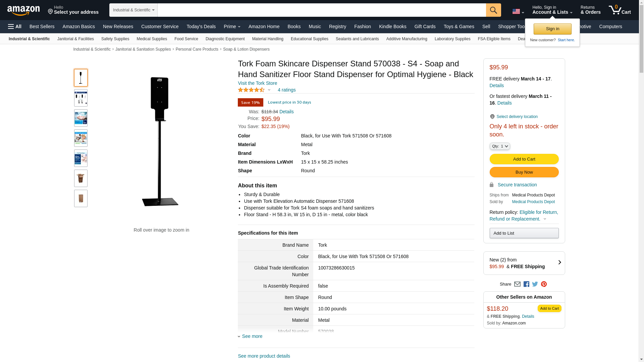Open the Industrial & Scientific search category dropdown
The image size is (644, 362).
tap(133, 10)
